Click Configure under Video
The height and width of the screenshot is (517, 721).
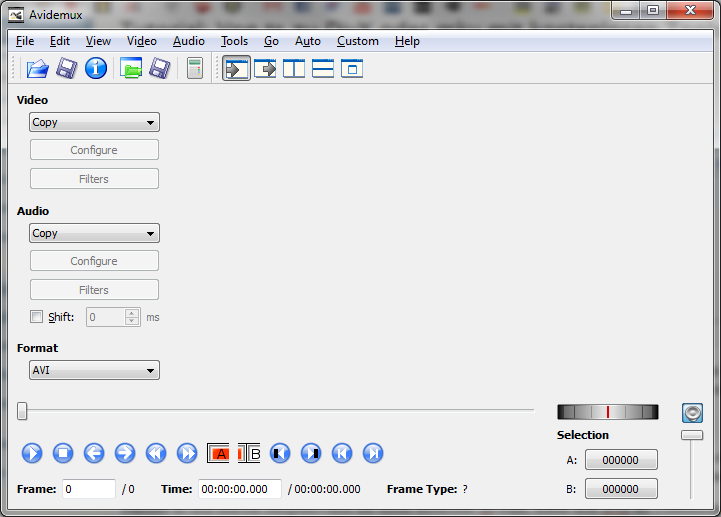94,150
